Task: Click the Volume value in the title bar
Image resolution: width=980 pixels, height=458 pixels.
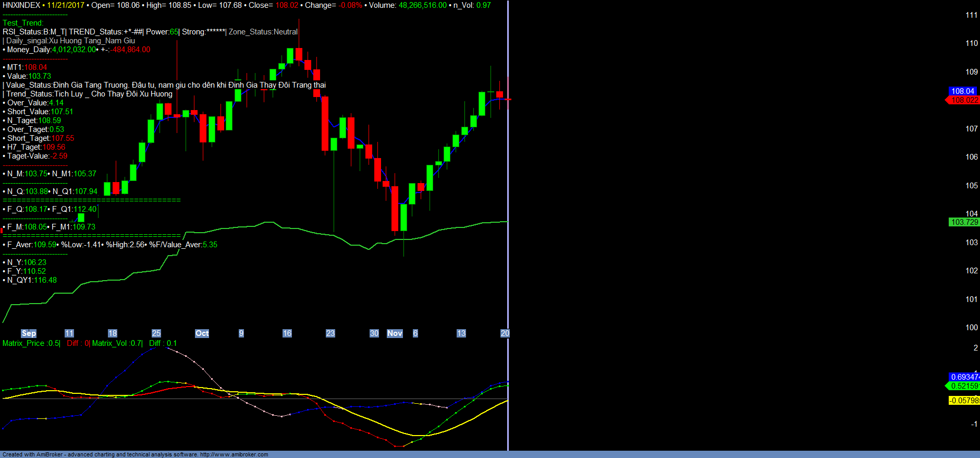Action: [422, 5]
